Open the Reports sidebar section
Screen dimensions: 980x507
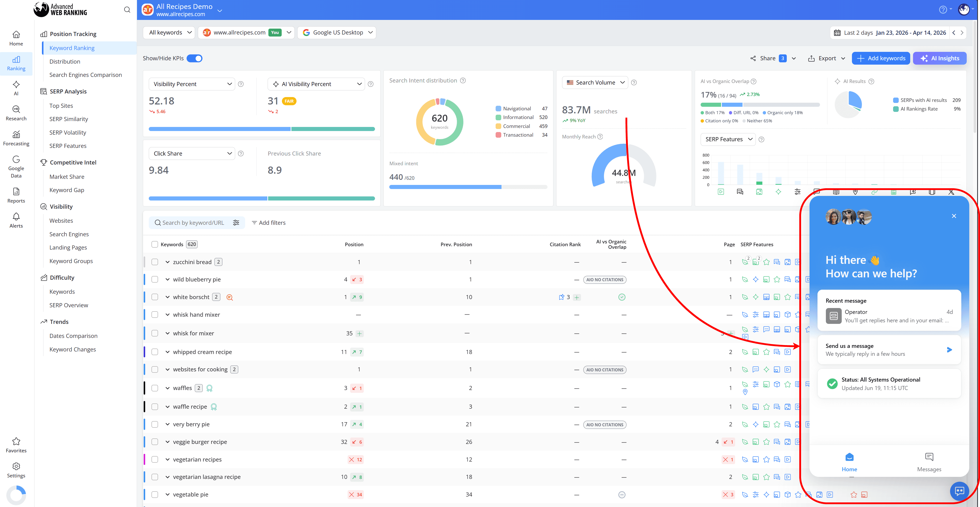point(16,195)
